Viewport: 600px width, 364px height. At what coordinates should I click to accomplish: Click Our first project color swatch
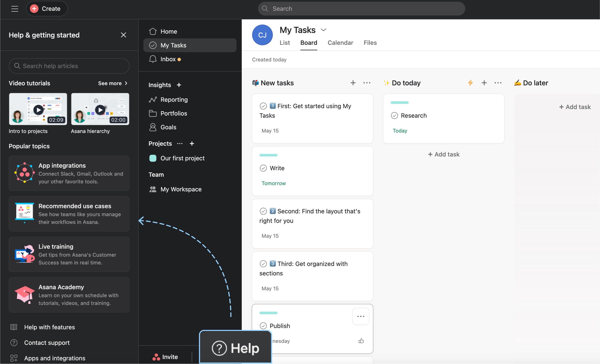(153, 158)
